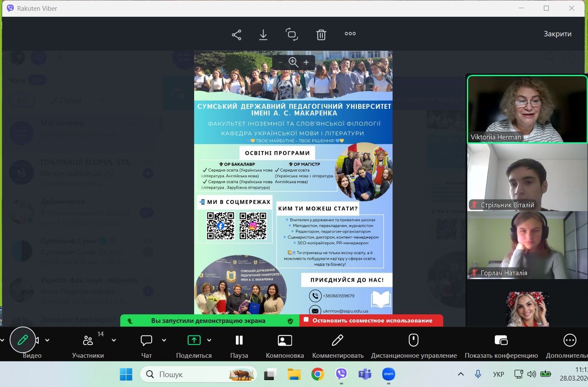
Task: Open the three-dots more options menu
Action: [x=350, y=34]
